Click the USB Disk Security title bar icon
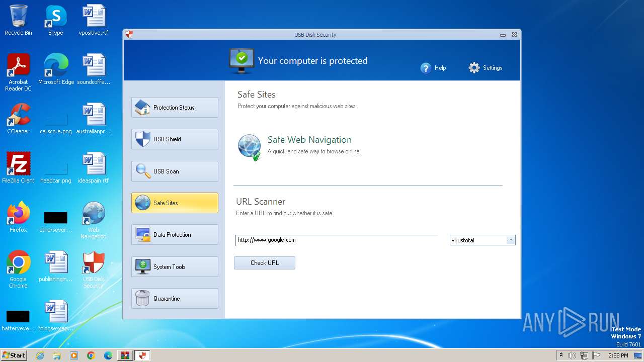 129,35
